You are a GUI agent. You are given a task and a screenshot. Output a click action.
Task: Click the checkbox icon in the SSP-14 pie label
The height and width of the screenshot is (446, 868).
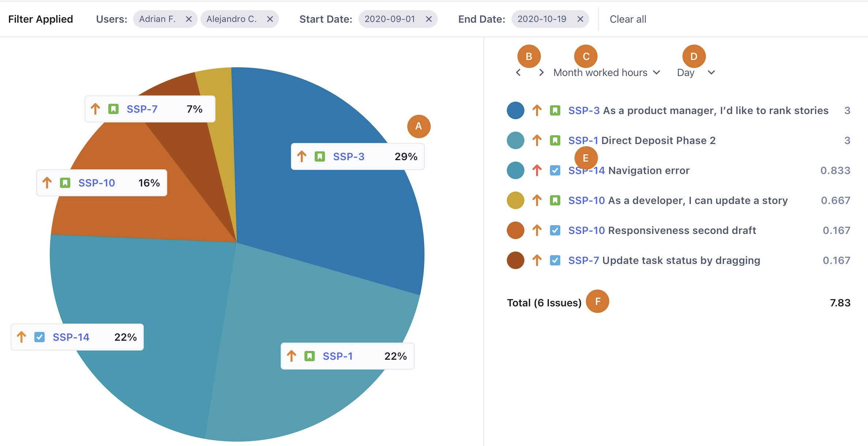[39, 337]
